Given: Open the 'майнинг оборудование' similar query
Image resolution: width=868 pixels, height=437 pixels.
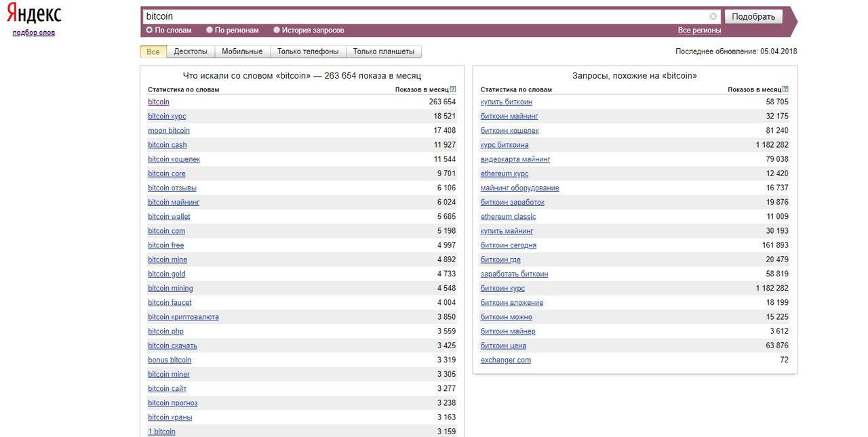Looking at the screenshot, I should (x=520, y=188).
